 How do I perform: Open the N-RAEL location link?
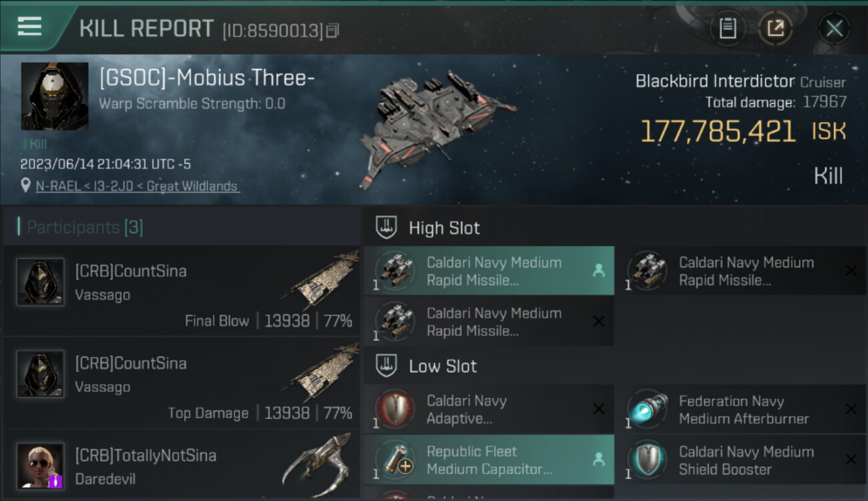137,186
